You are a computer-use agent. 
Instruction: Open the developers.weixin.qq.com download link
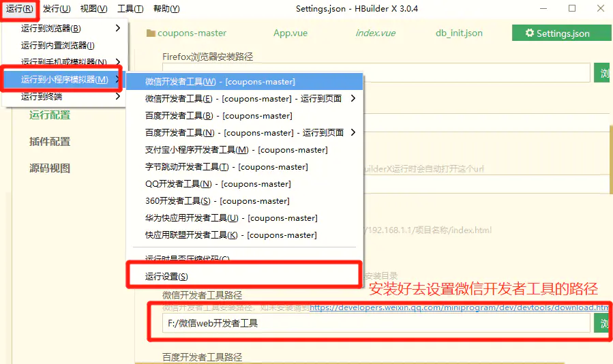click(459, 307)
